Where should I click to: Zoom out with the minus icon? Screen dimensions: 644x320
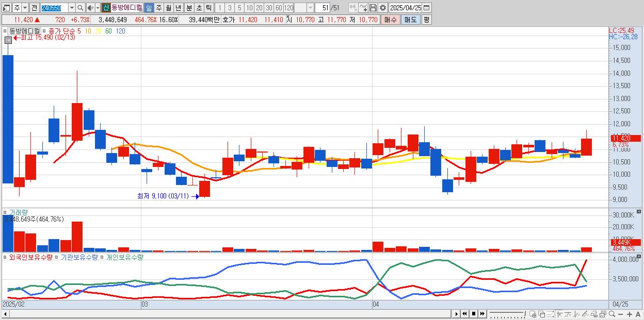coord(621,314)
